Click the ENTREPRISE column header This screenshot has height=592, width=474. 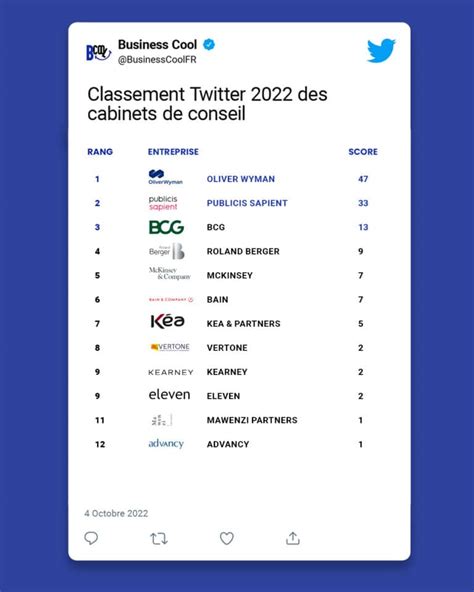[x=173, y=152]
